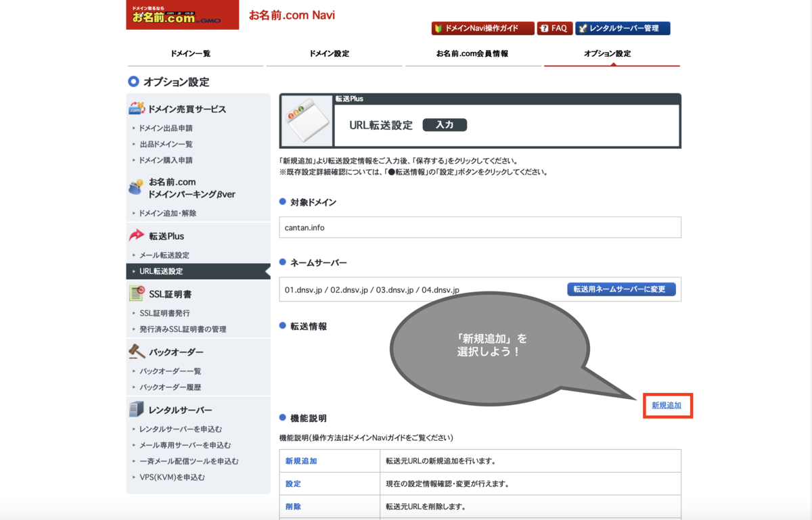Click the お名前.com Navi title text
812x520 pixels.
coord(292,15)
